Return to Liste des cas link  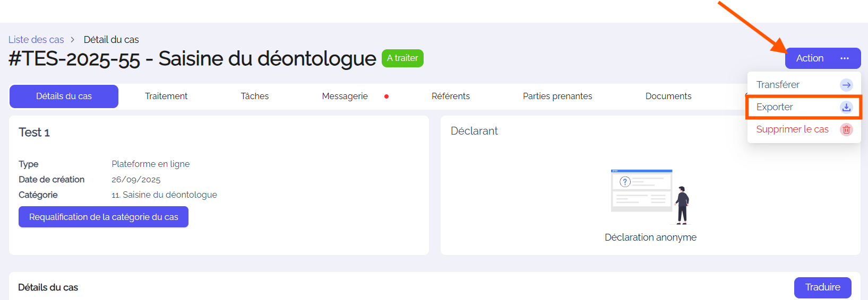pyautogui.click(x=36, y=40)
